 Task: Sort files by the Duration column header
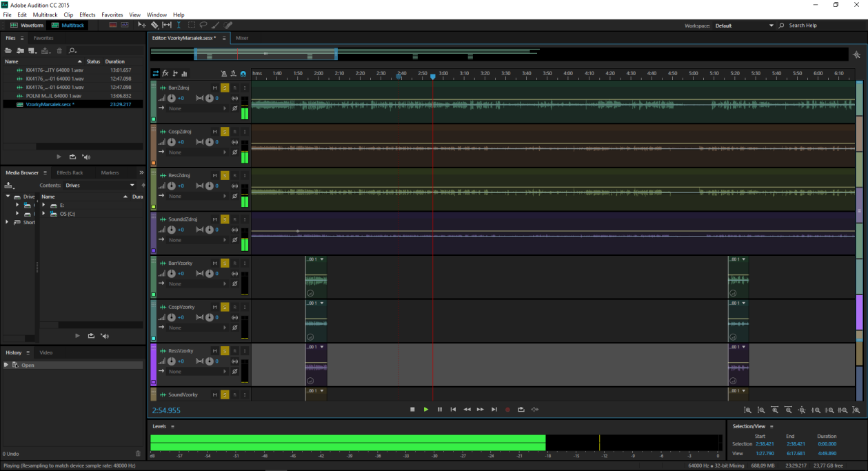pyautogui.click(x=115, y=61)
